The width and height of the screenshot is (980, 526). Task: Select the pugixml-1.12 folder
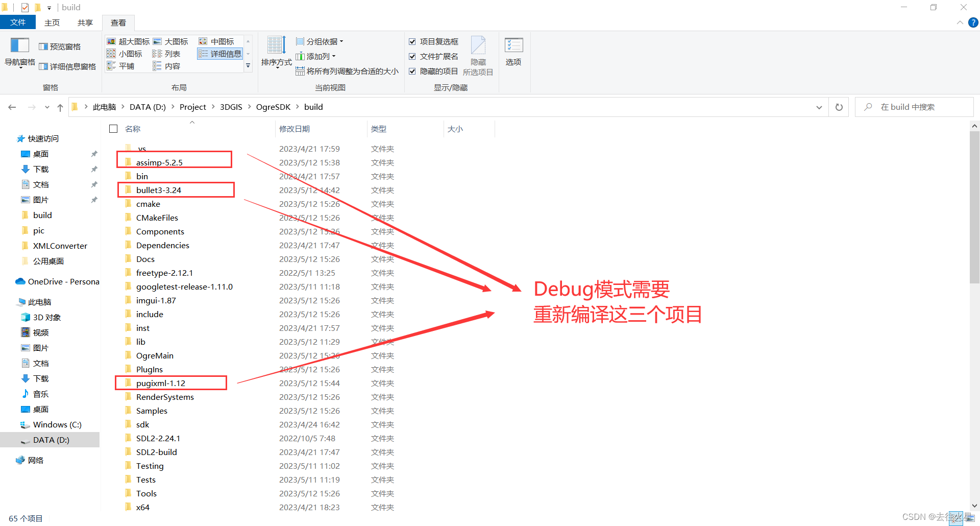click(x=161, y=383)
